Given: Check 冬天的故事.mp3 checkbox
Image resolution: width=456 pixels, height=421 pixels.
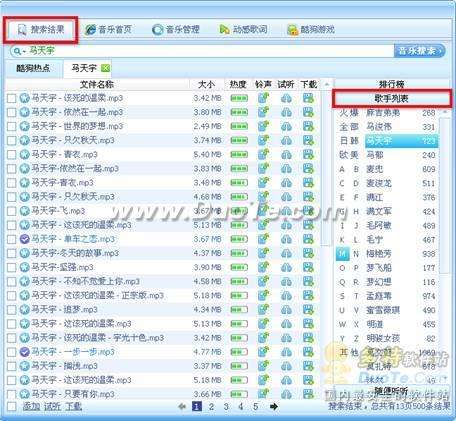Looking at the screenshot, I should (12, 253).
